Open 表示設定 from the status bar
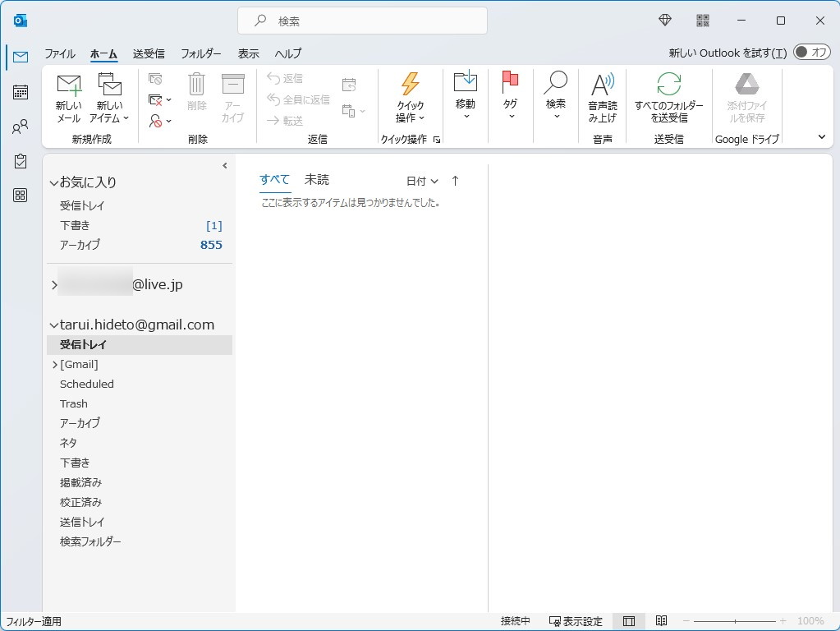 click(x=576, y=620)
